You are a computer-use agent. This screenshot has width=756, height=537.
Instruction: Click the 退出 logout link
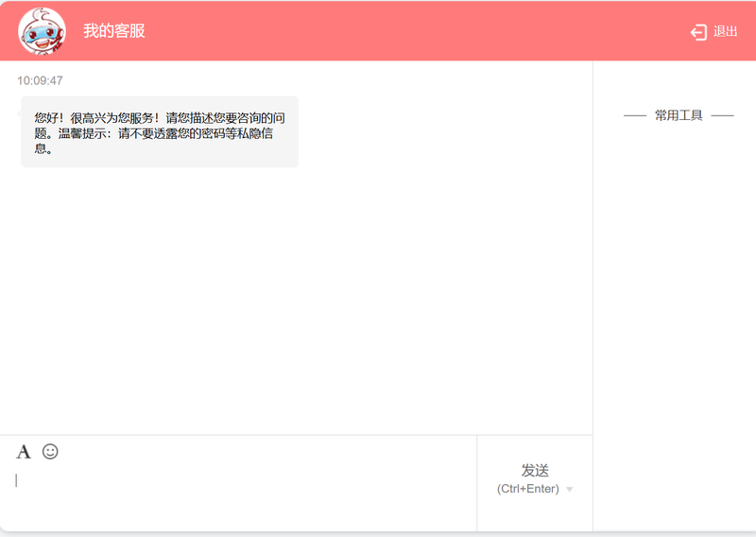pos(725,32)
